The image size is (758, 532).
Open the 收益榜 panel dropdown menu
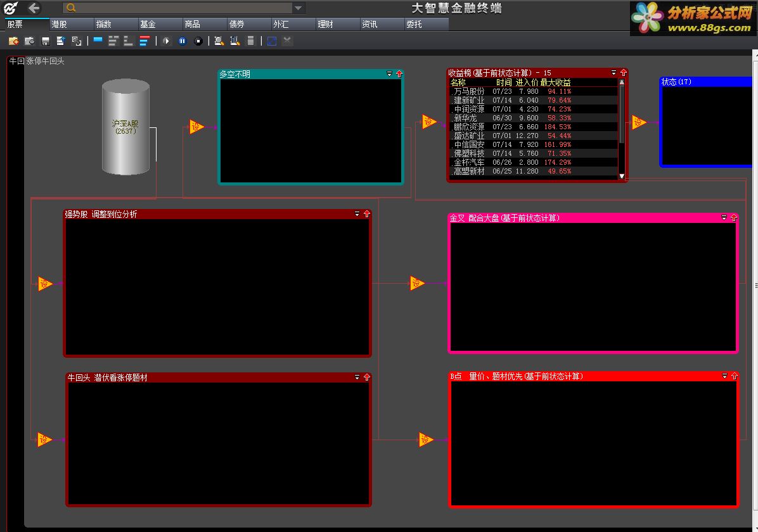[x=613, y=72]
